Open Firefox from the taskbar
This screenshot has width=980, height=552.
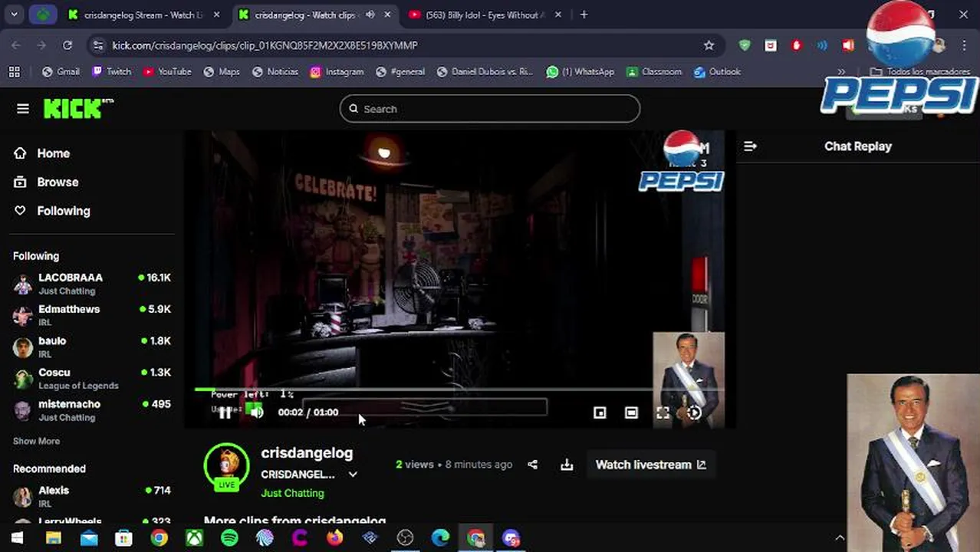[334, 538]
